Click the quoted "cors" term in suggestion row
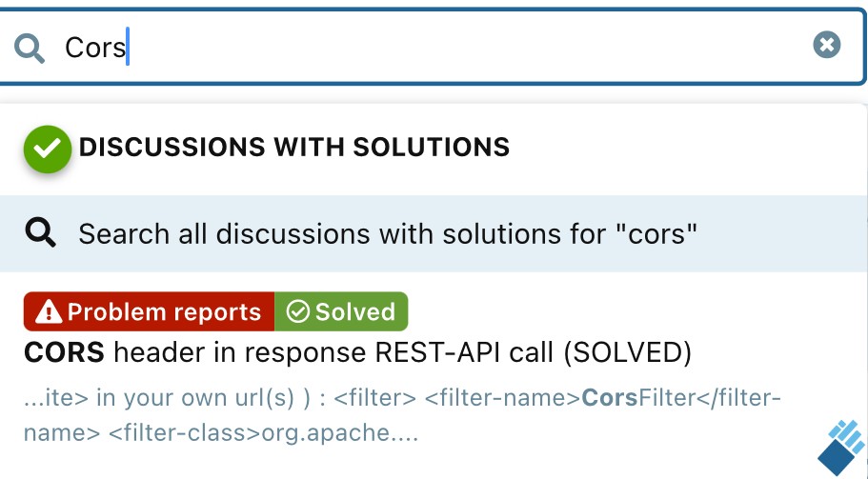868x479 pixels. (662, 233)
